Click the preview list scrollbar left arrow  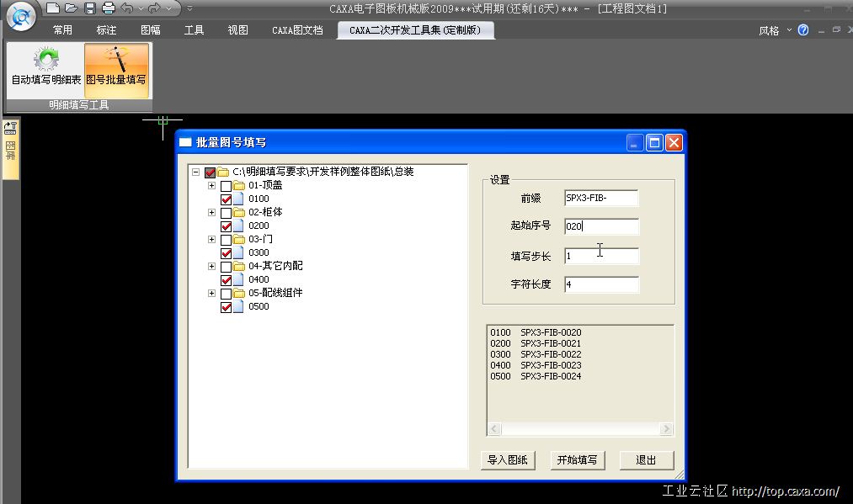pos(494,429)
